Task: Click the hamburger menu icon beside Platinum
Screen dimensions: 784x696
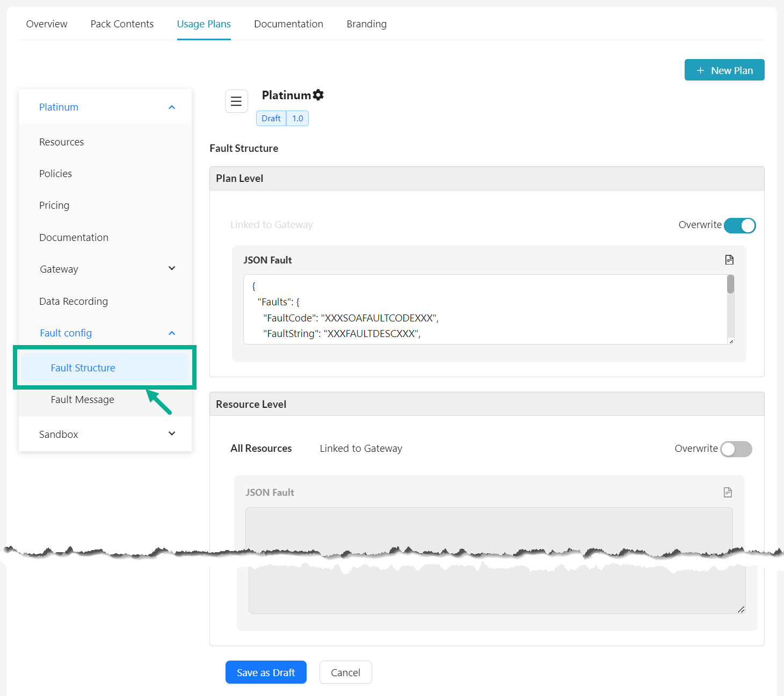Action: pos(236,101)
